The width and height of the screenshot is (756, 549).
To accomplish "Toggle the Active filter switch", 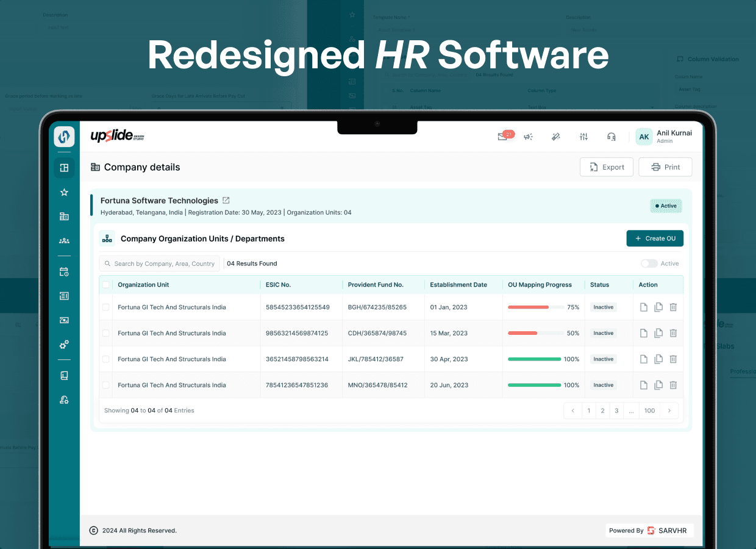I will (649, 264).
